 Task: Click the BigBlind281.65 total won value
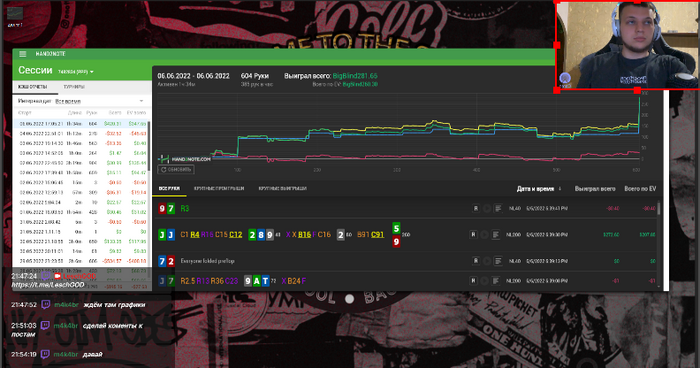pos(355,76)
